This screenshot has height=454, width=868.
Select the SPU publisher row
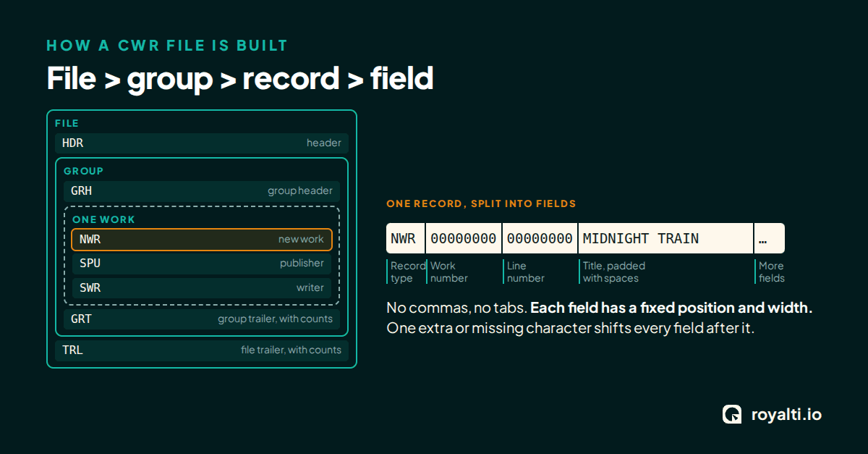202,264
